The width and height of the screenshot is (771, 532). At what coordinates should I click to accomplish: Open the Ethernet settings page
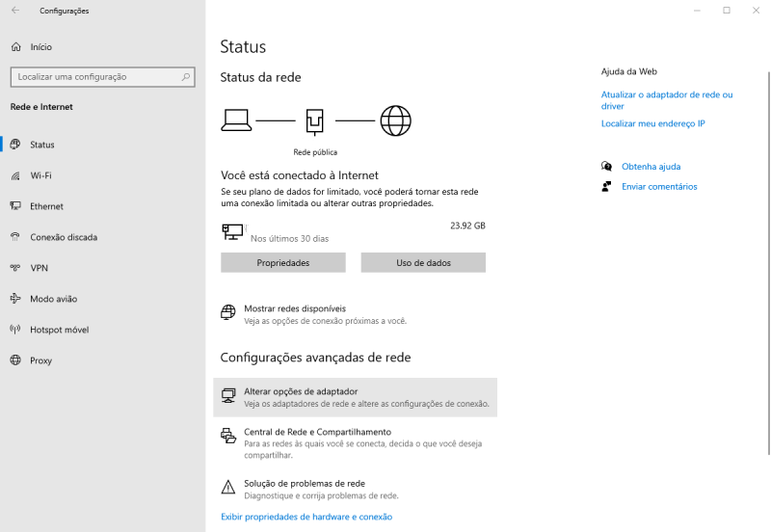tap(103, 206)
